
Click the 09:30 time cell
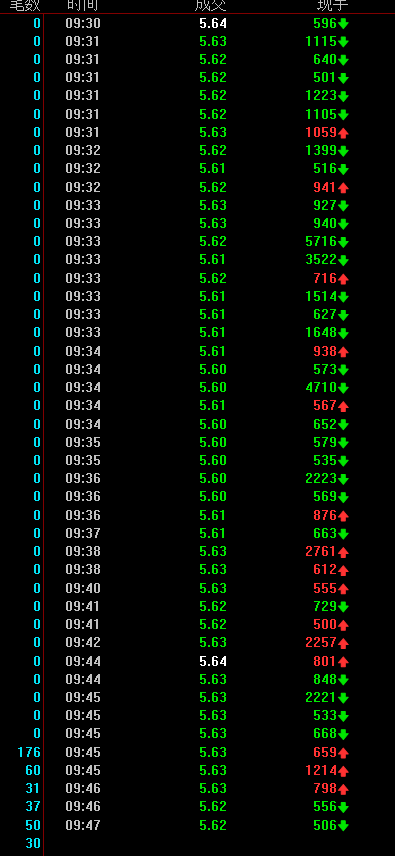click(83, 23)
